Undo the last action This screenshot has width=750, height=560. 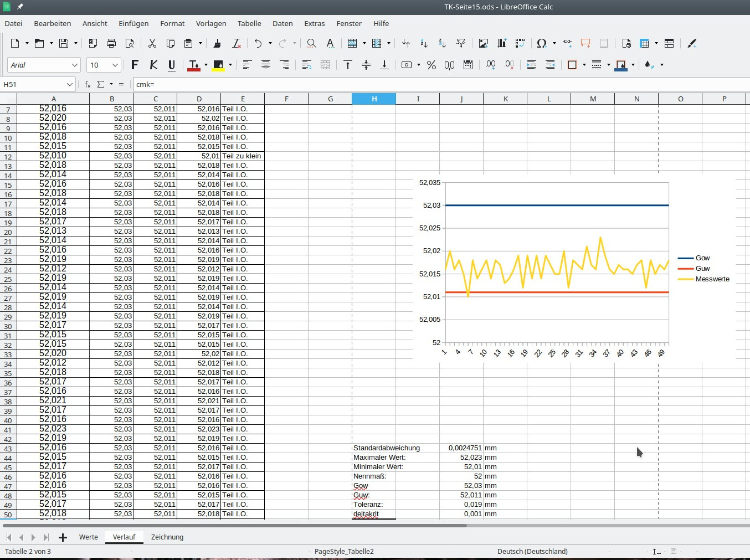click(258, 43)
